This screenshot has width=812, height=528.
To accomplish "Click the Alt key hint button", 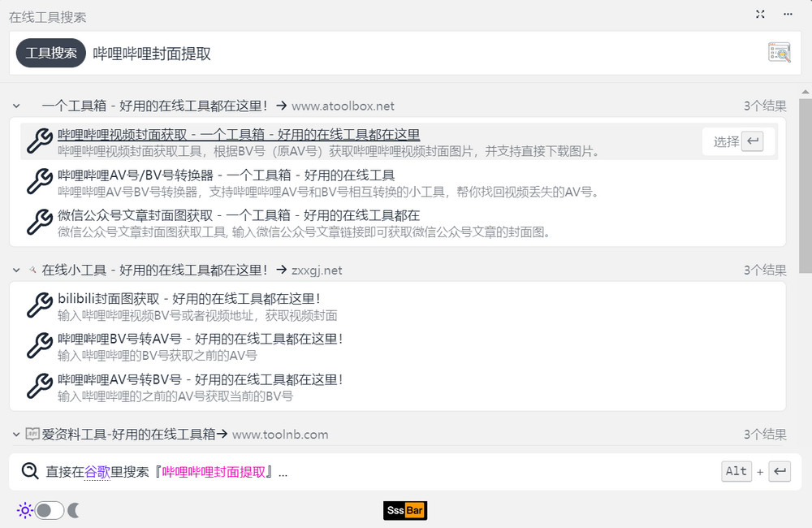I will click(x=736, y=471).
